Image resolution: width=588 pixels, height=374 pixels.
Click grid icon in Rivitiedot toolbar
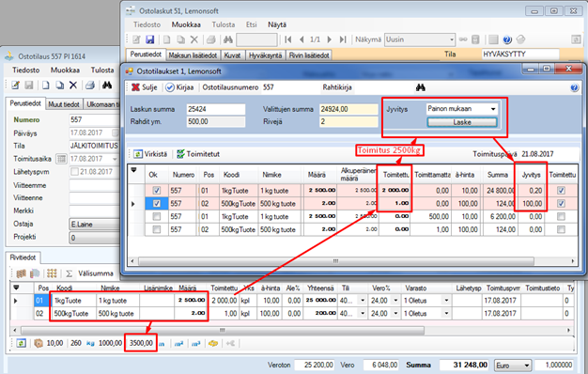point(52,273)
